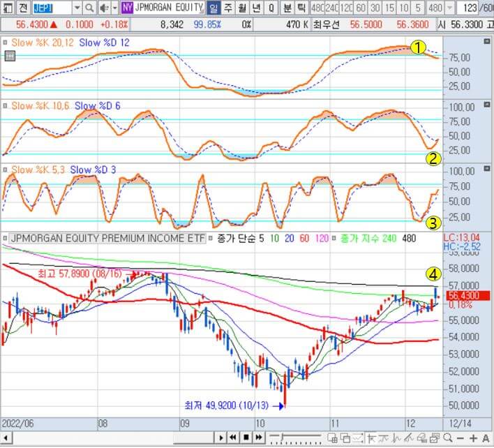Viewport: 494px width, 448px height.
Task: Click the grid settings icon in first stochastic pane
Action: (10, 56)
